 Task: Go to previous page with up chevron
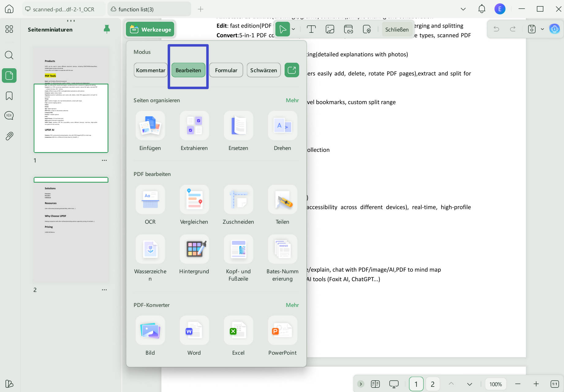tap(451, 384)
